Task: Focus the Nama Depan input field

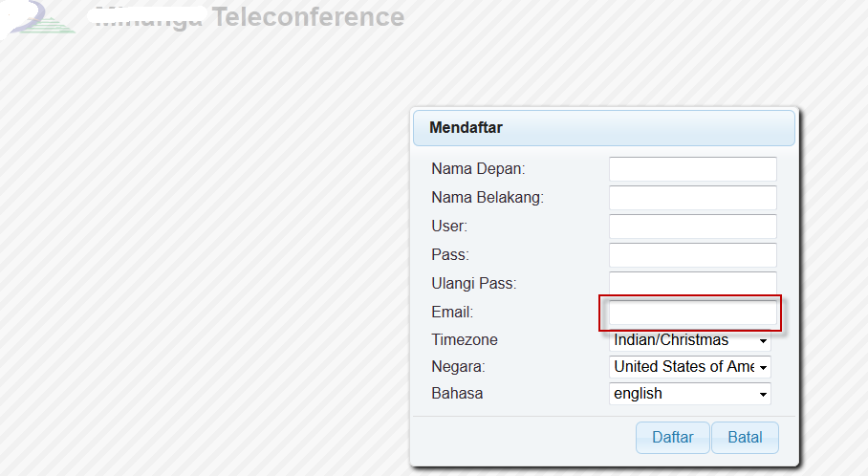Action: coord(692,169)
